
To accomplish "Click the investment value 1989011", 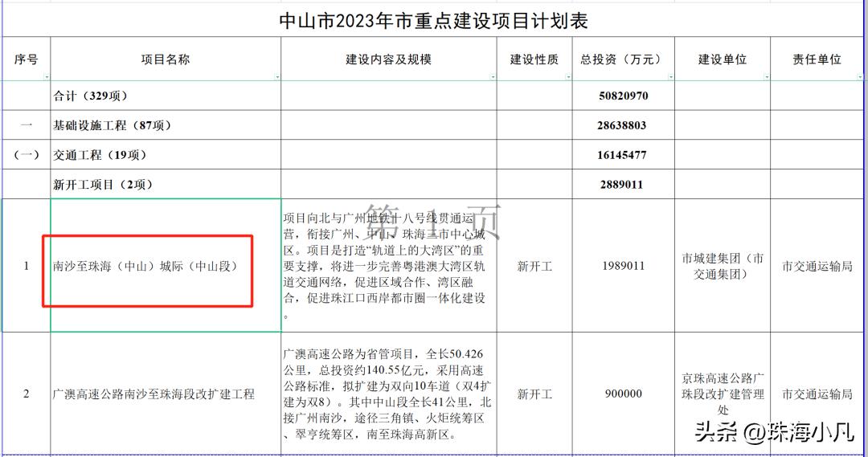I will point(623,266).
